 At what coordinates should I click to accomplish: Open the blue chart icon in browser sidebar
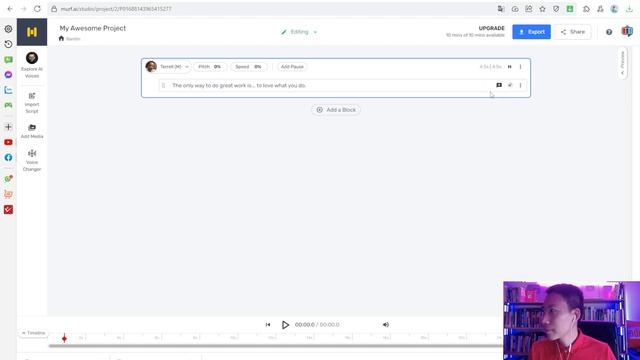[8, 90]
